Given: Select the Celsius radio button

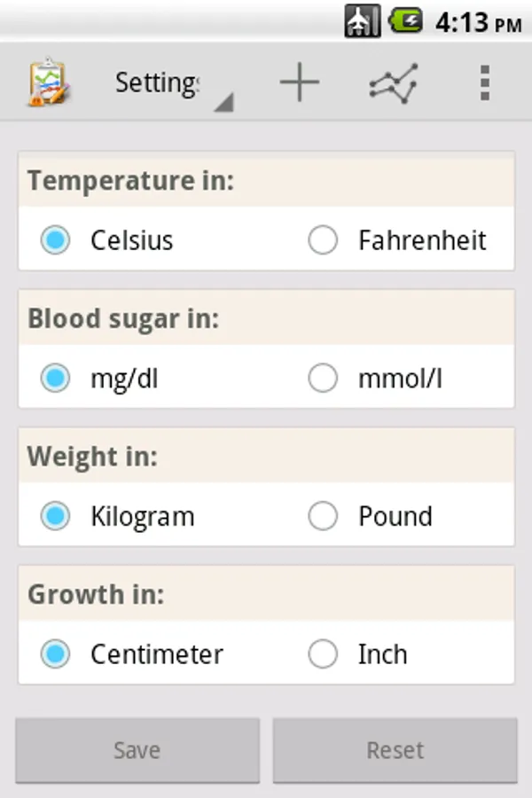Looking at the screenshot, I should [55, 240].
